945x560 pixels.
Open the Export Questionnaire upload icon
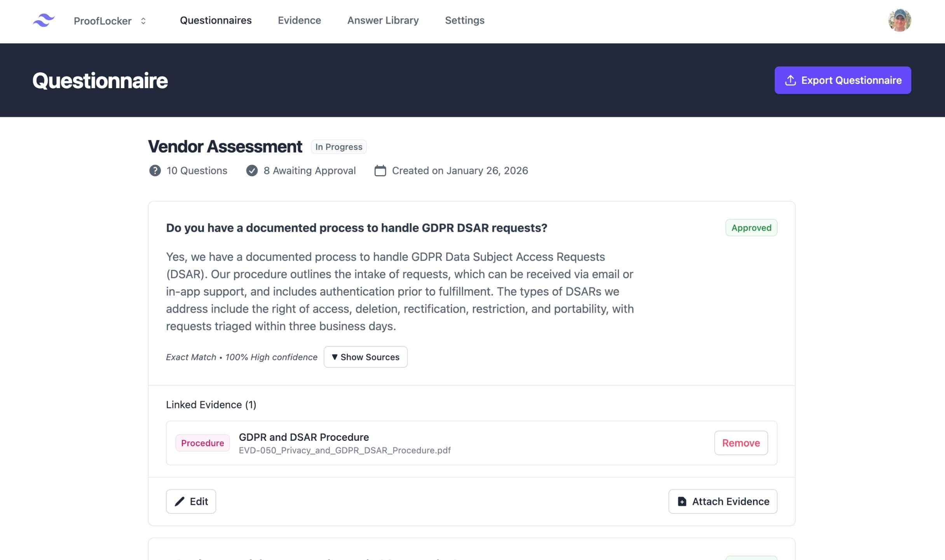point(790,80)
